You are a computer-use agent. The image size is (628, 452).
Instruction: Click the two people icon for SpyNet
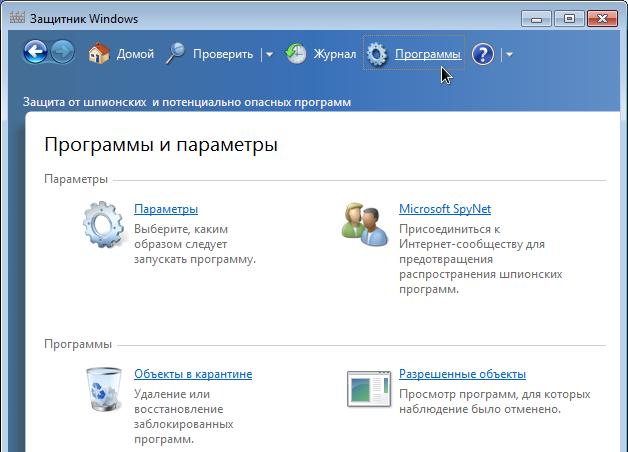click(365, 224)
